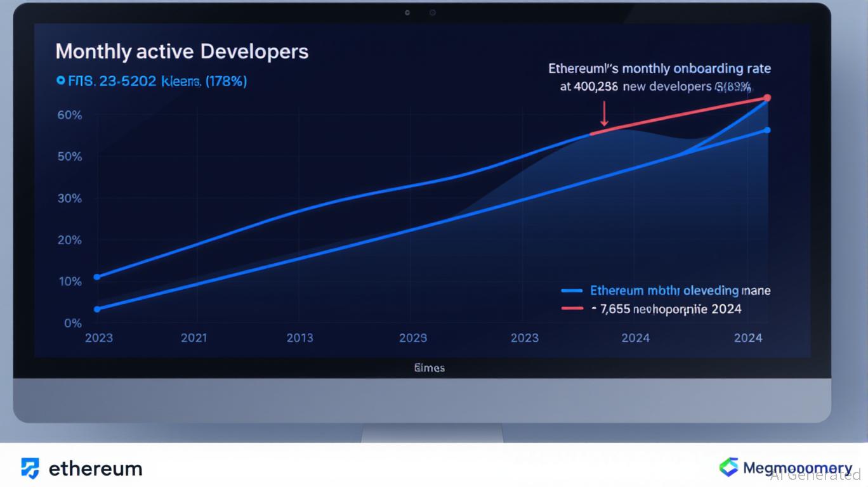Select the 2021 label on the x-axis
Screen dimensions: 868x487
point(194,338)
